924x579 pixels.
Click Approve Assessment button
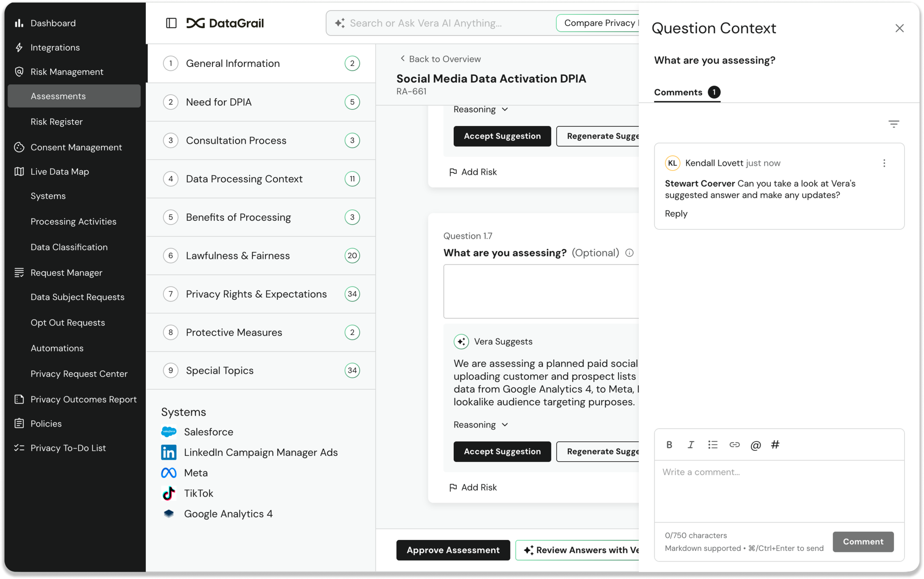(453, 550)
